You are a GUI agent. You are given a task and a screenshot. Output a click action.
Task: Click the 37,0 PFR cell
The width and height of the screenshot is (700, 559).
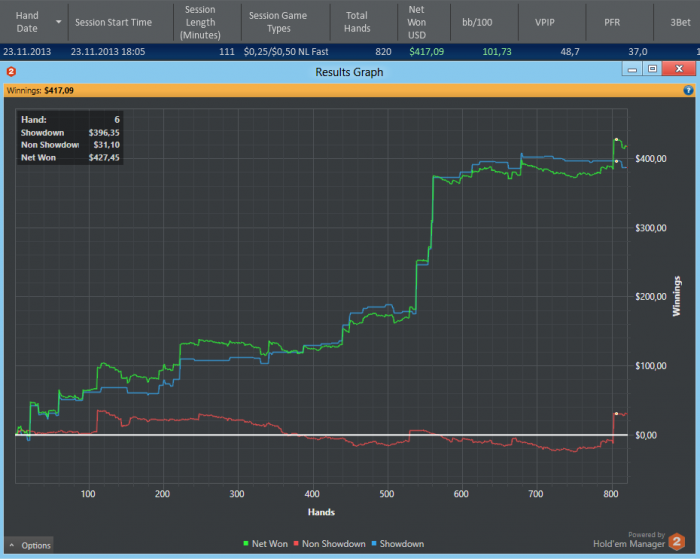click(638, 52)
